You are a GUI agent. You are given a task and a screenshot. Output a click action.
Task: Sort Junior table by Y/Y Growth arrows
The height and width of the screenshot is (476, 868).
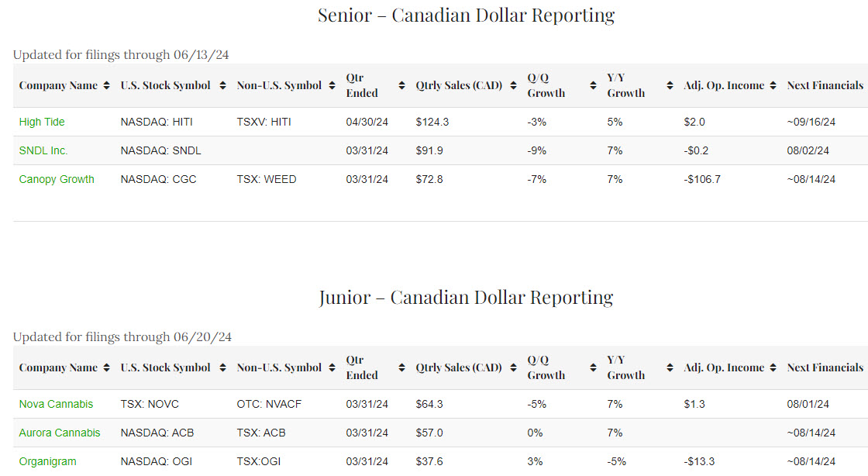pos(670,367)
